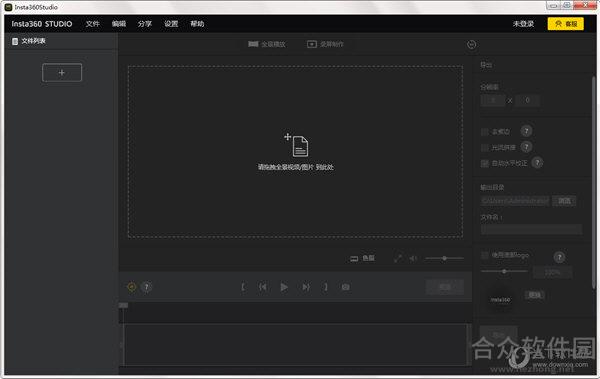Click the orange circular icon on playback bar
This screenshot has height=379, width=600.
coord(131,287)
